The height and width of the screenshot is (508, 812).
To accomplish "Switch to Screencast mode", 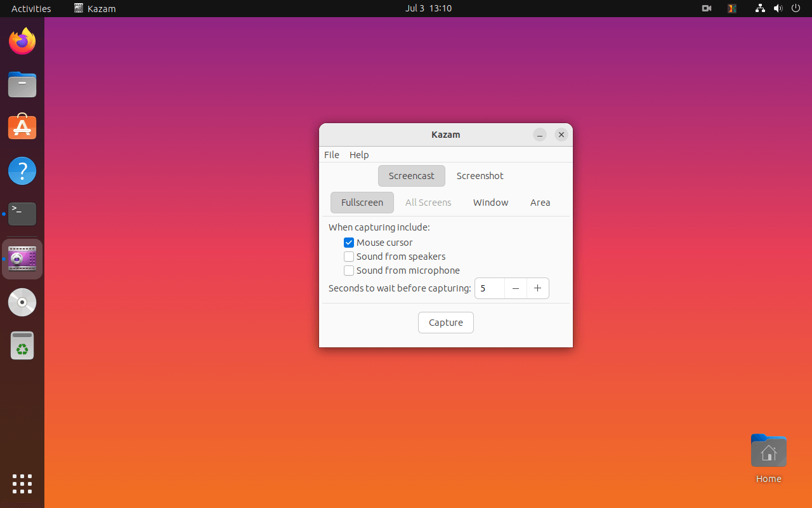I will click(412, 176).
